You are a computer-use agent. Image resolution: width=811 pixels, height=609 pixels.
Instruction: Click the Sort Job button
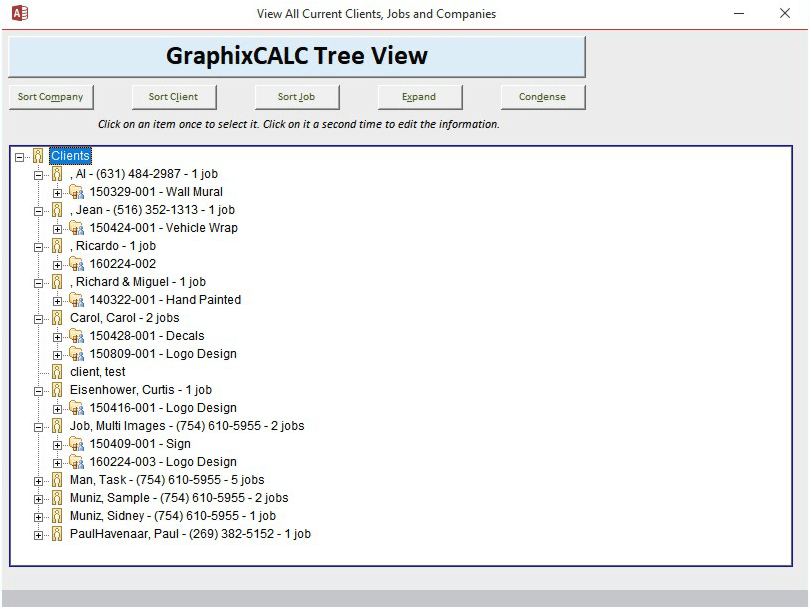[x=297, y=97]
